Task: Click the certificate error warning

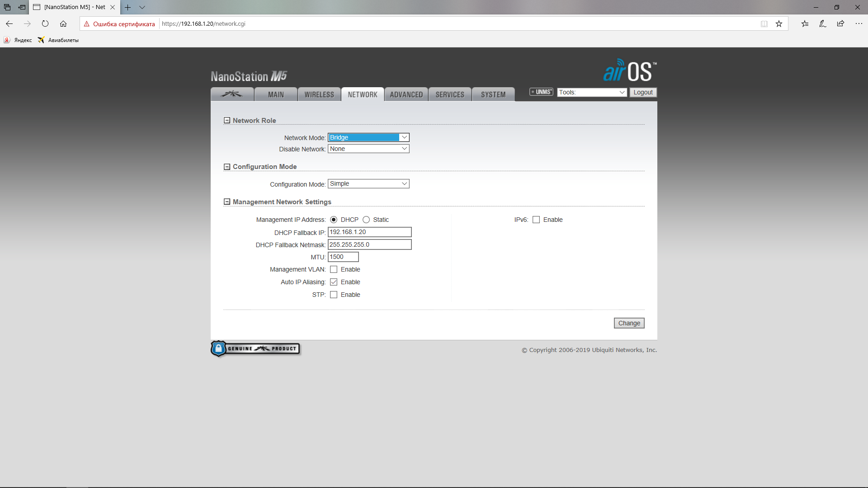Action: point(119,24)
